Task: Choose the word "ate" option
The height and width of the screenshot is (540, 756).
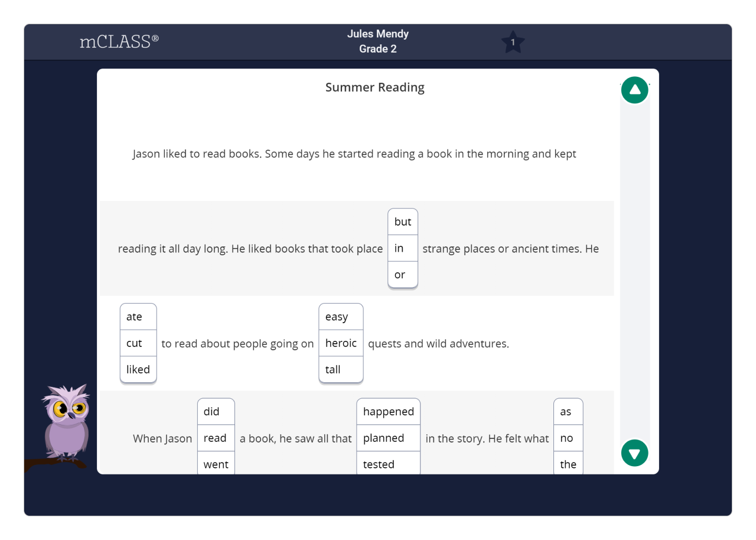Action: 138,317
